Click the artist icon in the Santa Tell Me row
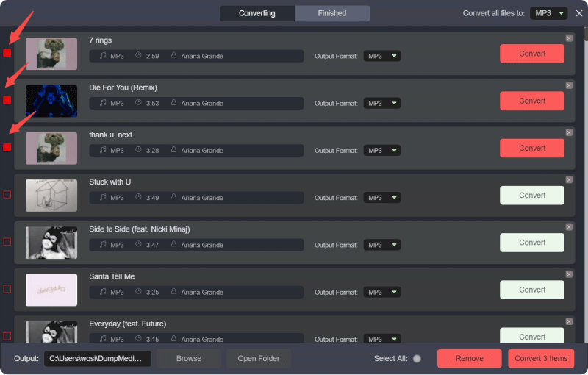The image size is (588, 375). (x=173, y=291)
